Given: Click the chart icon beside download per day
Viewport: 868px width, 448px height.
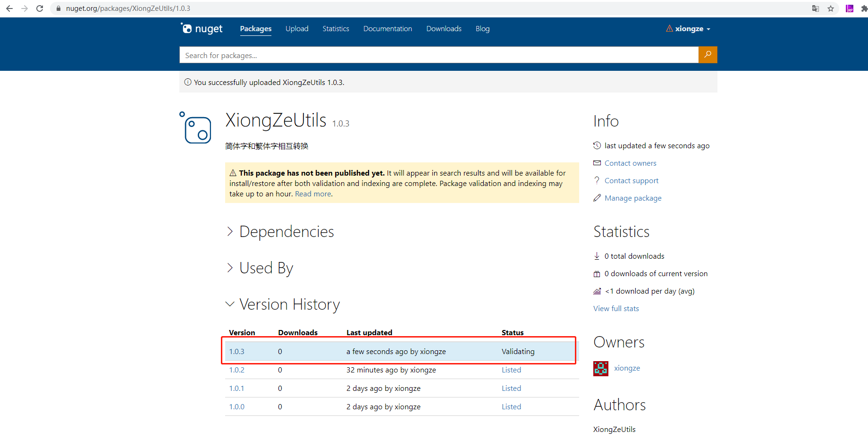Looking at the screenshot, I should click(x=597, y=291).
